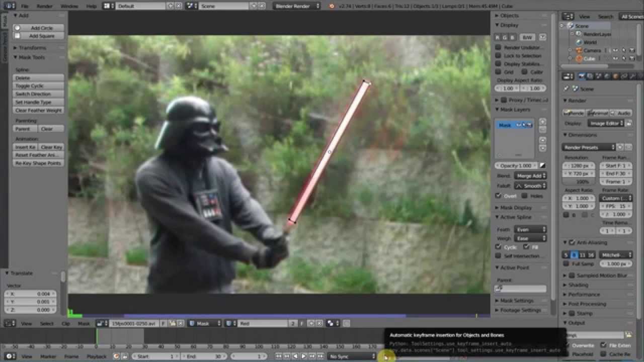Viewport: 644px width, 362px height.
Task: Click the properties editor type icon
Action: [x=568, y=76]
